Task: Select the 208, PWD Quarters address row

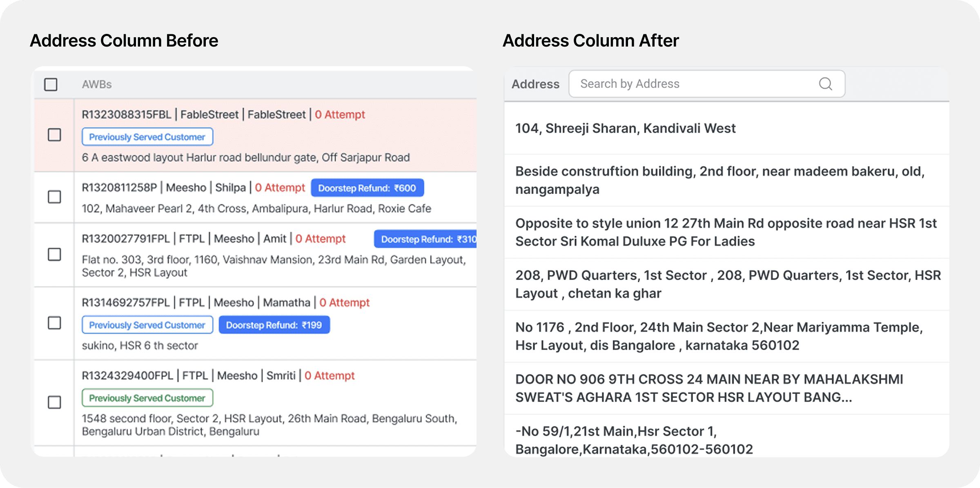Action: 727,284
